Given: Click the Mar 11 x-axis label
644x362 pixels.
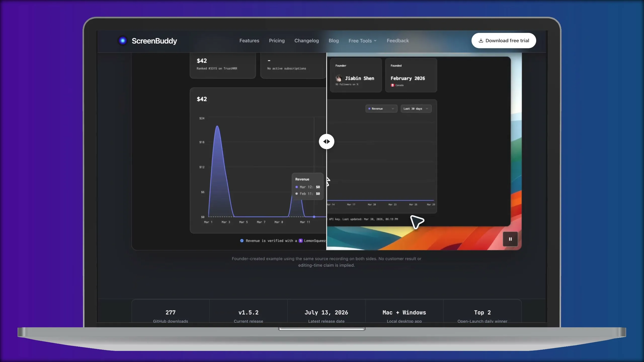Looking at the screenshot, I should coord(305,222).
